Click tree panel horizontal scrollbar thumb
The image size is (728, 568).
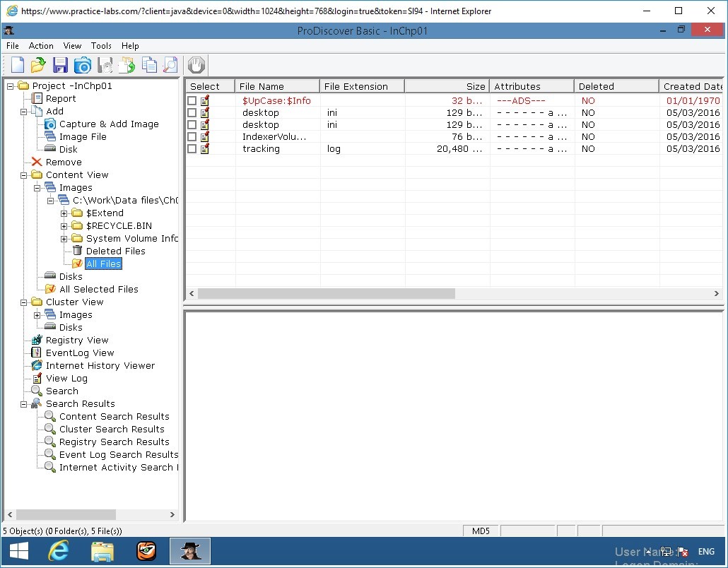click(66, 514)
